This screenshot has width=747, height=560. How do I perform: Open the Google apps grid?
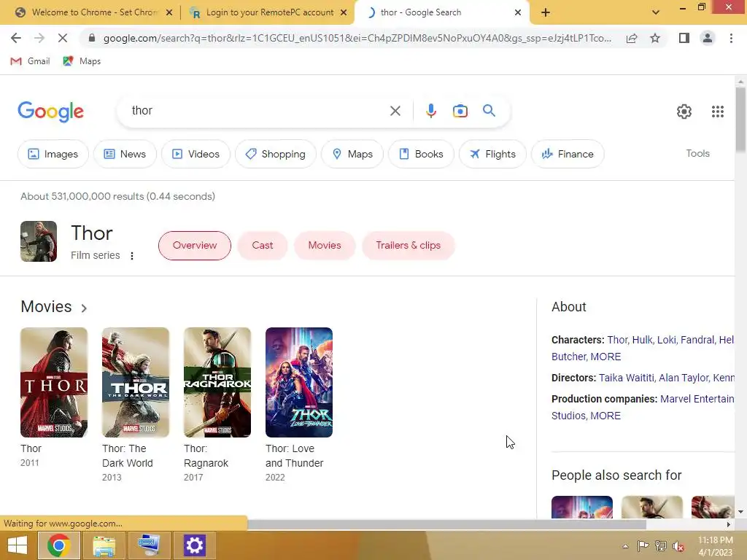tap(718, 112)
